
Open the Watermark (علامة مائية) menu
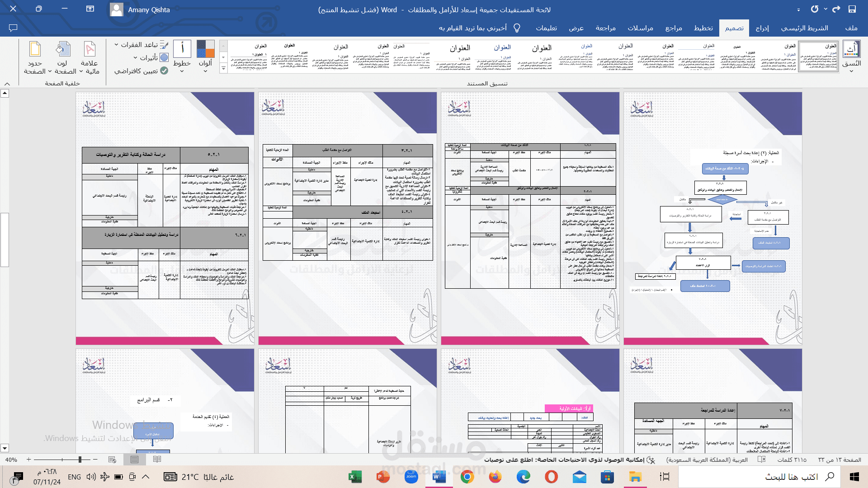click(x=90, y=58)
